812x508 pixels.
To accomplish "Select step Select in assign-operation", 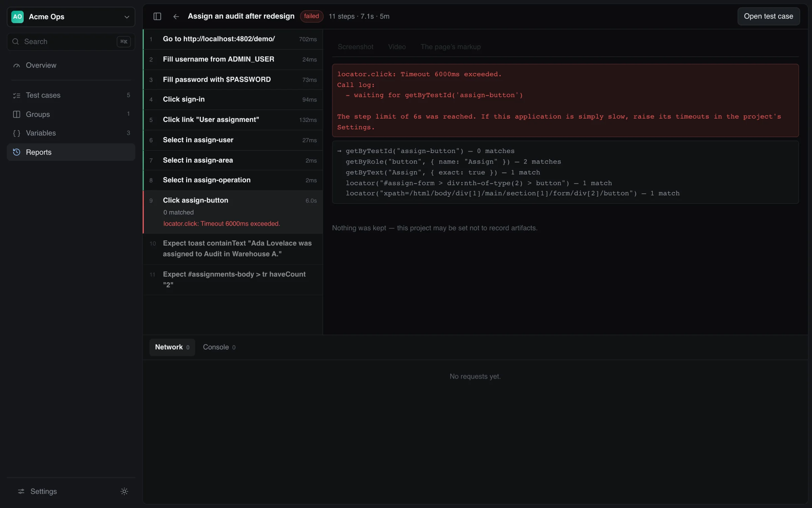I will pos(233,180).
